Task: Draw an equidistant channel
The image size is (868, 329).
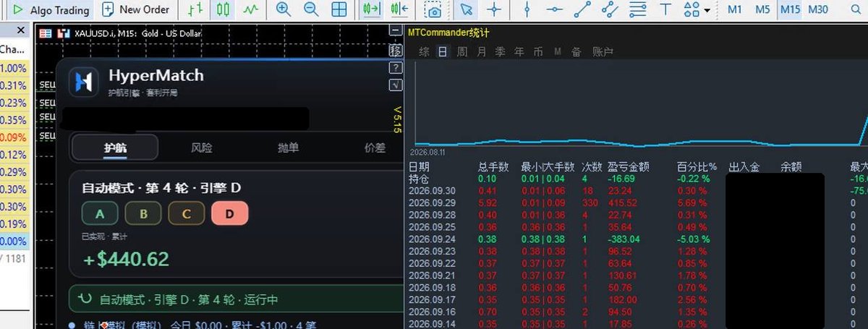Action: (x=610, y=10)
